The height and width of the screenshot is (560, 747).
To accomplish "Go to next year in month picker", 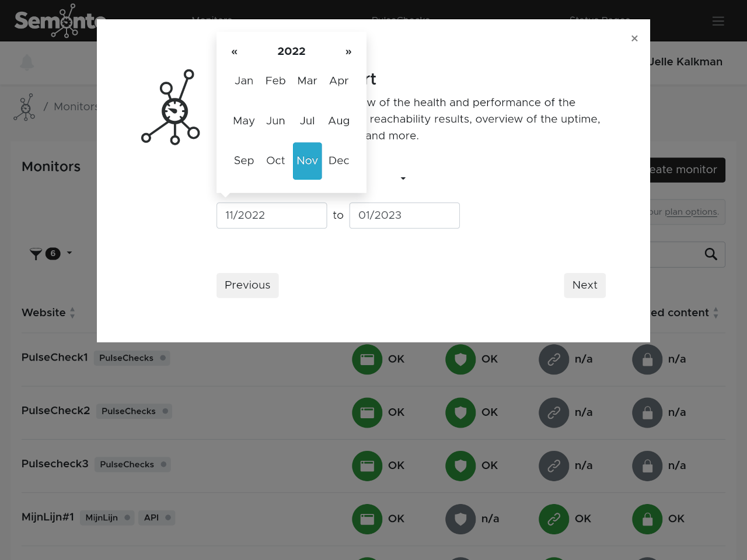I will pyautogui.click(x=348, y=52).
